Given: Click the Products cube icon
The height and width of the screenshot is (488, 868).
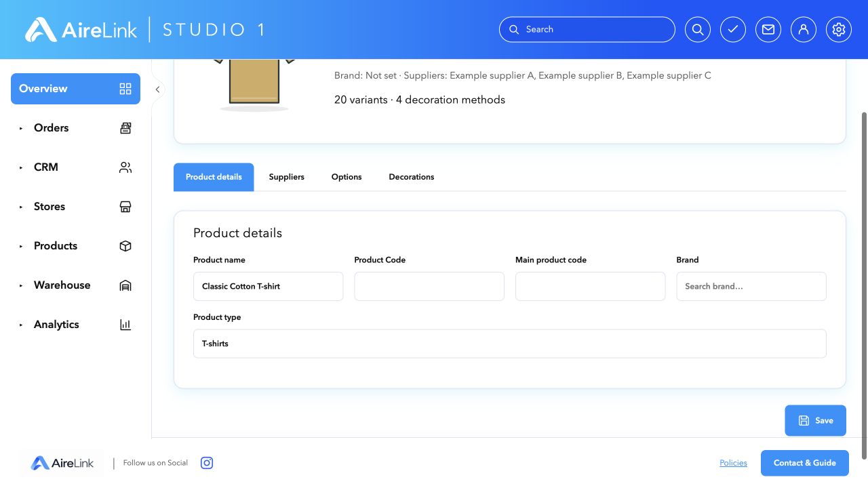Looking at the screenshot, I should coord(125,246).
